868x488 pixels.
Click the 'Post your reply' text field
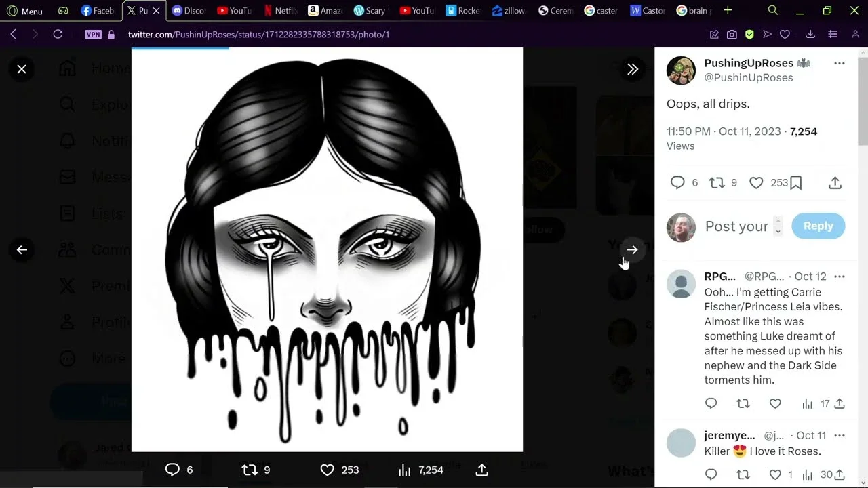click(736, 226)
